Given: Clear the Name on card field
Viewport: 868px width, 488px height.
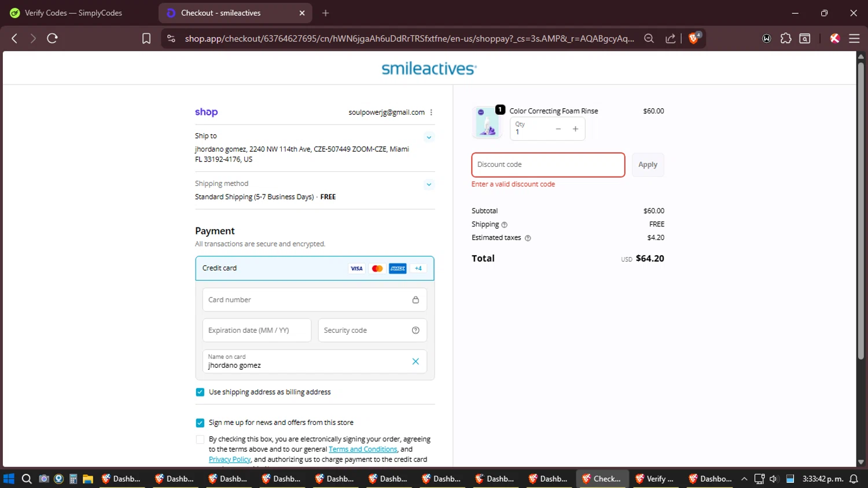Looking at the screenshot, I should pyautogui.click(x=415, y=361).
